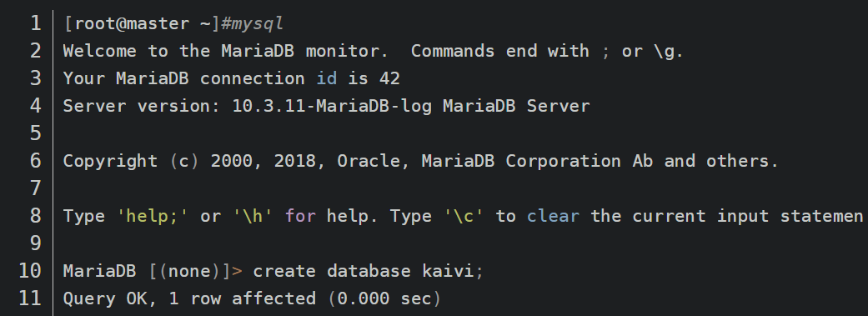Screen dimensions: 868x316
Task: Click line number 2 in the gutter
Action: pos(35,51)
